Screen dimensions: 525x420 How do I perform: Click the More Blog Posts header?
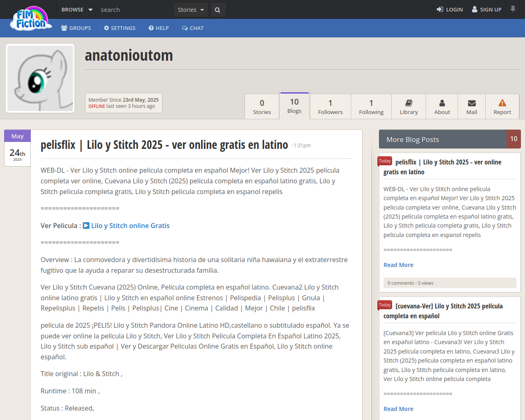click(x=443, y=139)
